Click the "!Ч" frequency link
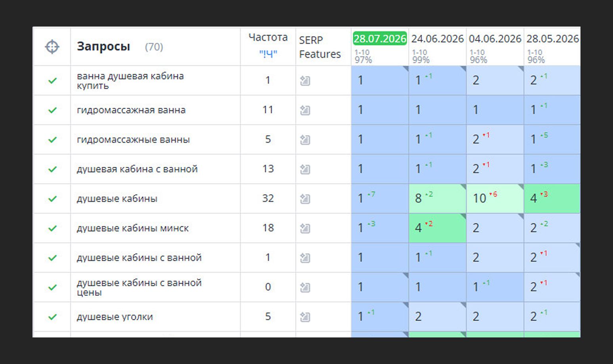This screenshot has width=613, height=364. pyautogui.click(x=268, y=54)
